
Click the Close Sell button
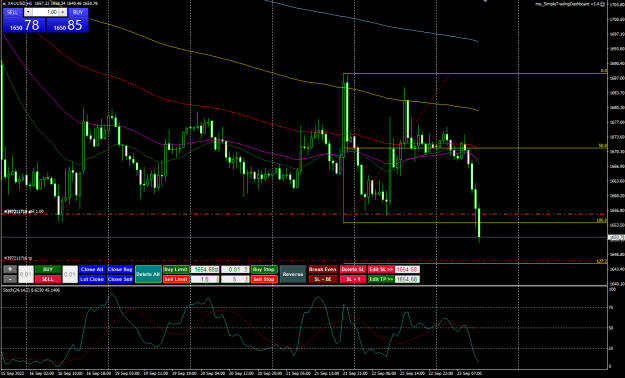tap(120, 279)
